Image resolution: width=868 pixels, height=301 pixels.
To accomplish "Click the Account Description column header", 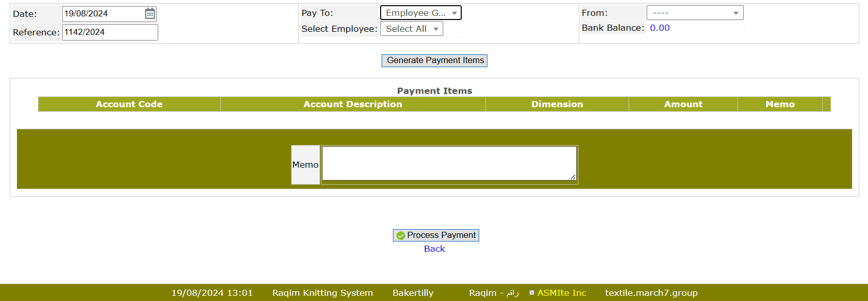I will (x=353, y=104).
